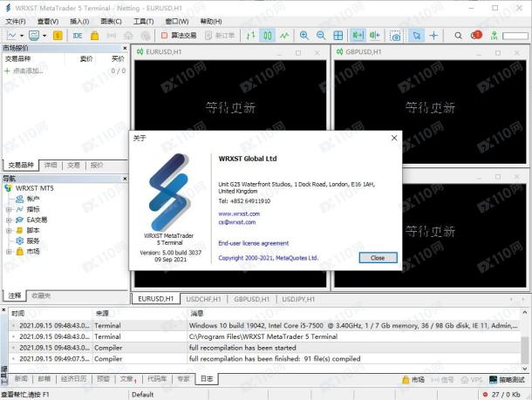The width and height of the screenshot is (532, 400).
Task: Open the Market (市场) bag in toolbox bar
Action: click(413, 380)
